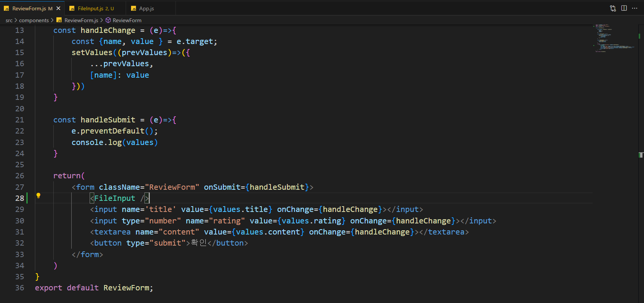644x303 pixels.
Task: Click line number 28 in gutter
Action: pos(20,198)
